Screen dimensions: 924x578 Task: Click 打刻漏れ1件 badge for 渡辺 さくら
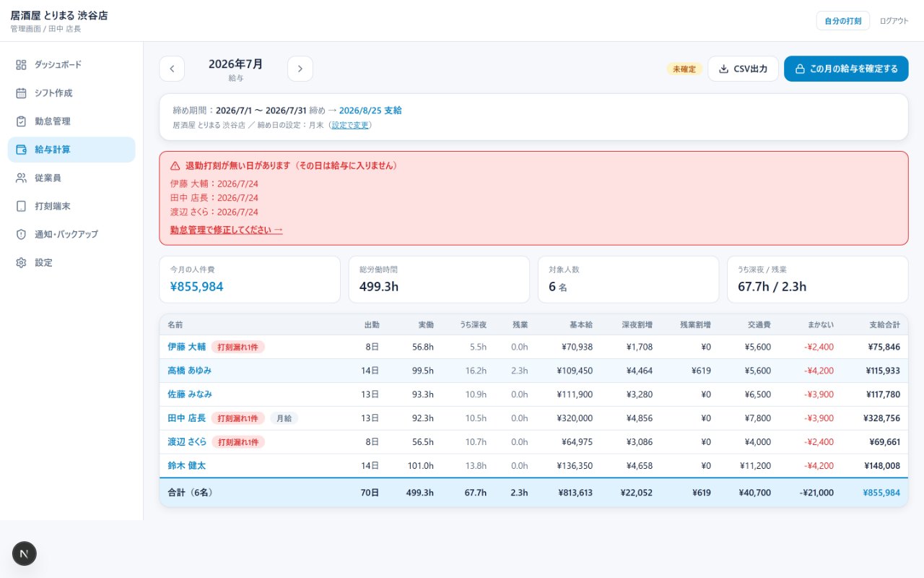pyautogui.click(x=238, y=442)
